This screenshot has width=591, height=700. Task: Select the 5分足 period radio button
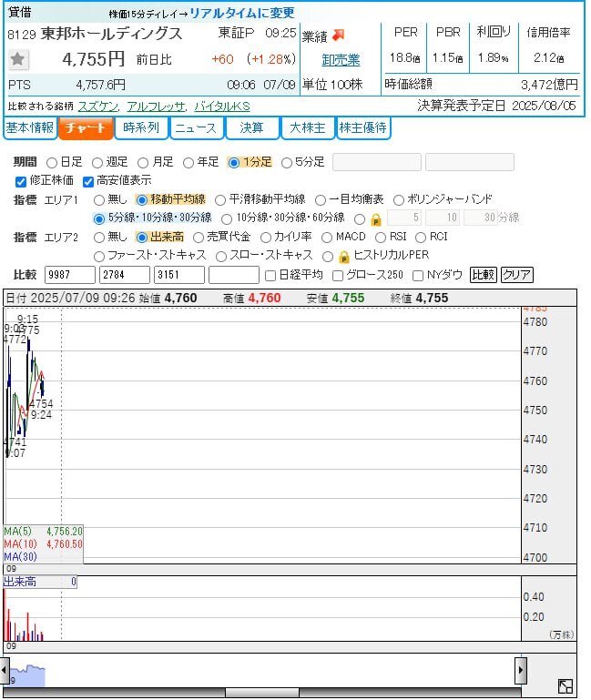[287, 163]
